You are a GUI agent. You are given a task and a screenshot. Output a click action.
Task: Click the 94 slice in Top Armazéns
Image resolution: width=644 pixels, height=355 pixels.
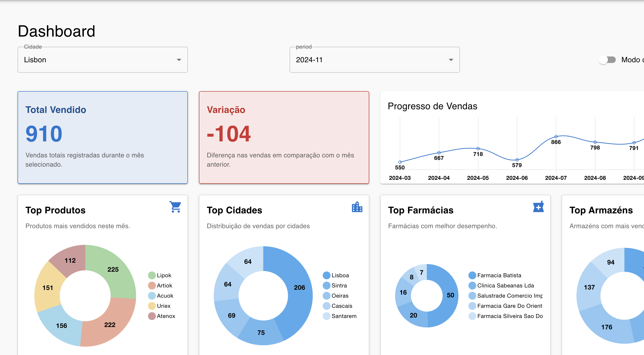pos(610,262)
